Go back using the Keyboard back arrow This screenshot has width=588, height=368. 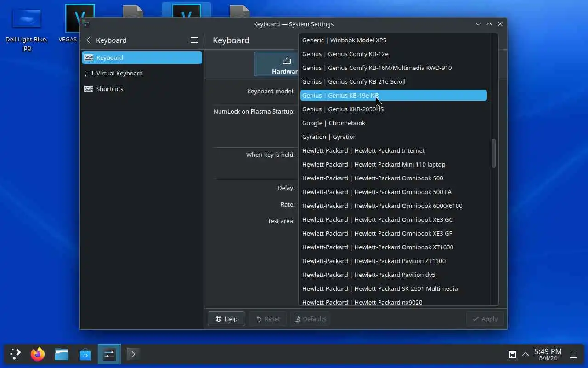coord(89,40)
